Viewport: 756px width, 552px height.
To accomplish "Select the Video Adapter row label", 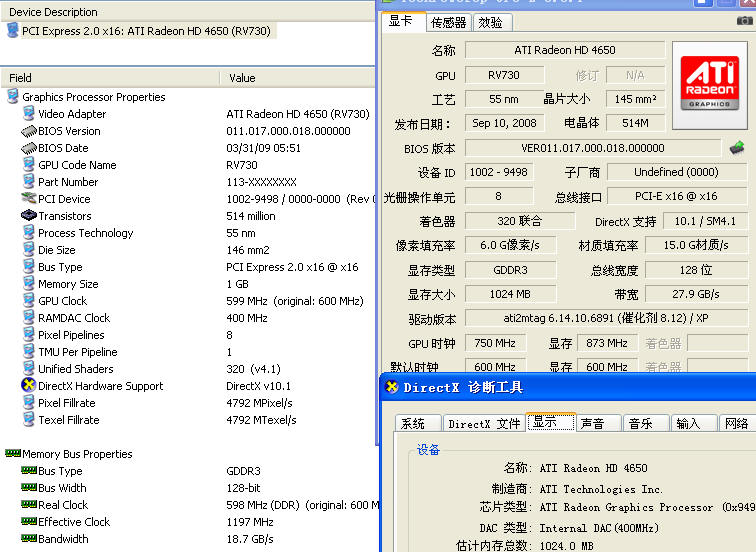I will point(72,114).
